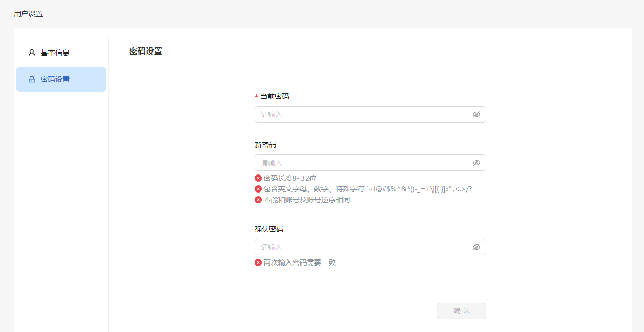Show the 当前密码 field's password text
Screen dimensions: 644x332
(x=476, y=114)
